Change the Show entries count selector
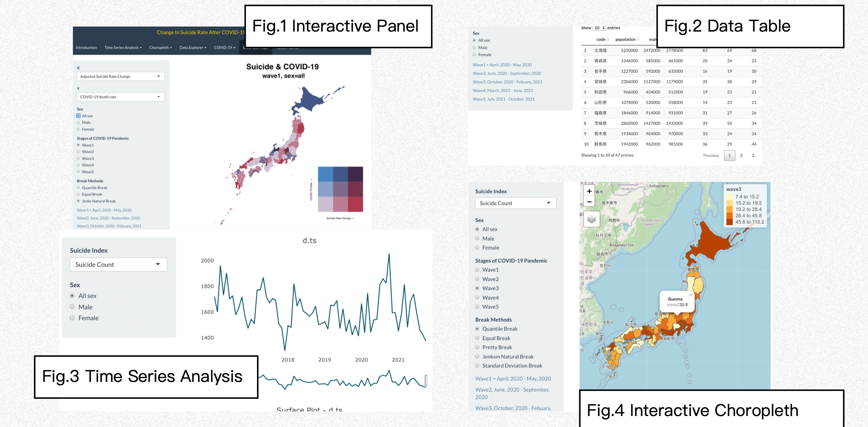The height and width of the screenshot is (427, 868). 599,28
